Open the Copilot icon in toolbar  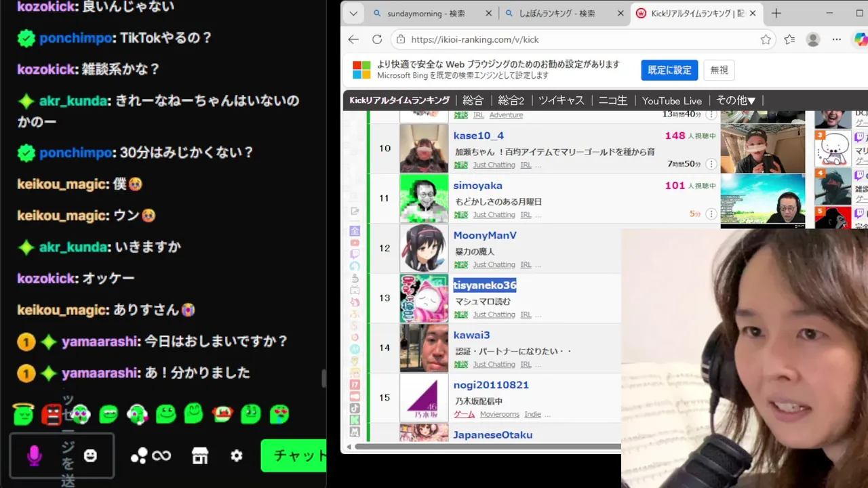tap(861, 39)
